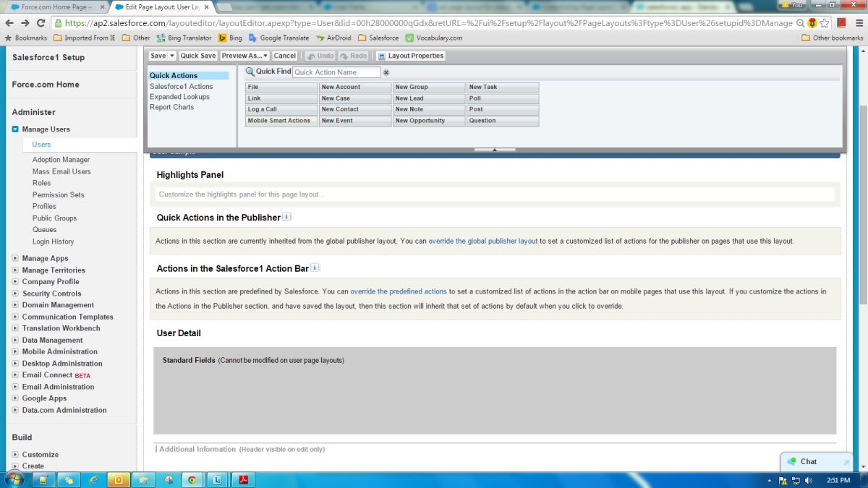Image resolution: width=868 pixels, height=488 pixels.
Task: Clear the Quick Find search box
Action: click(386, 72)
